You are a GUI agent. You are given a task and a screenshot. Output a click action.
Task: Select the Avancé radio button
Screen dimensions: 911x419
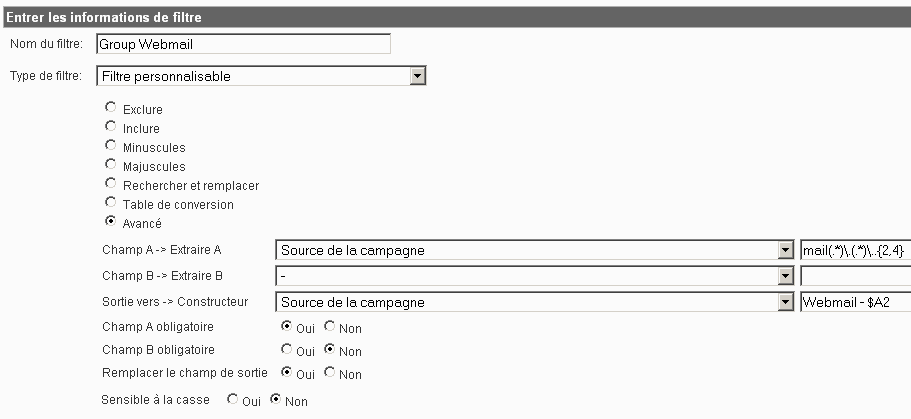(x=110, y=221)
